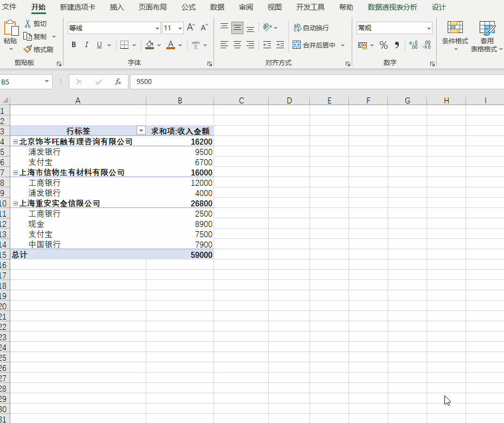The width and height of the screenshot is (504, 423).
Task: Select the 总计 total cell
Action: 78,255
